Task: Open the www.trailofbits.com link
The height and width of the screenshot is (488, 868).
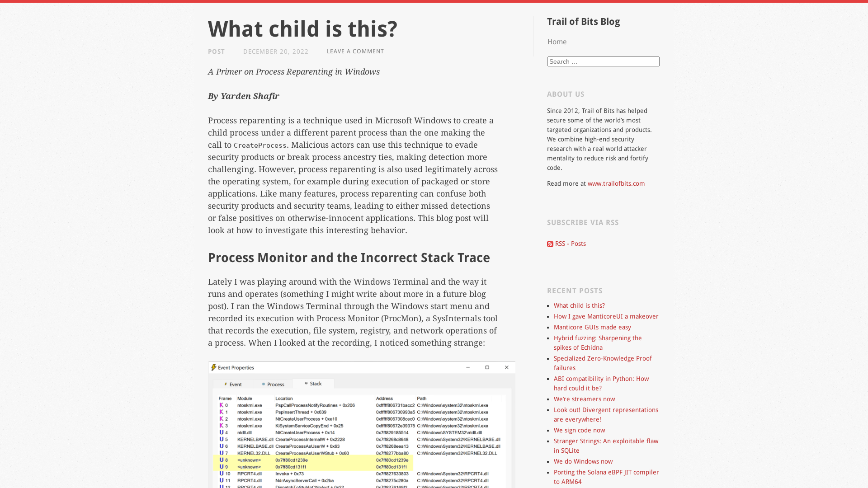Action: pos(616,183)
